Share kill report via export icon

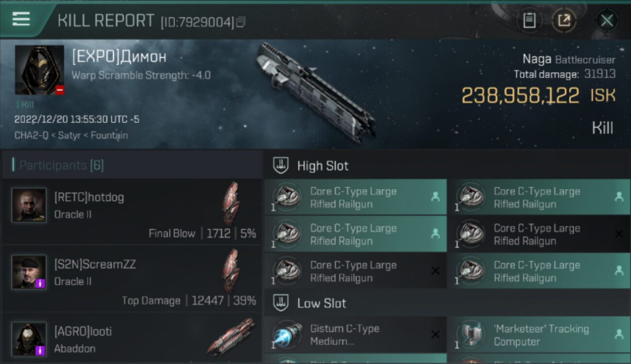click(564, 20)
